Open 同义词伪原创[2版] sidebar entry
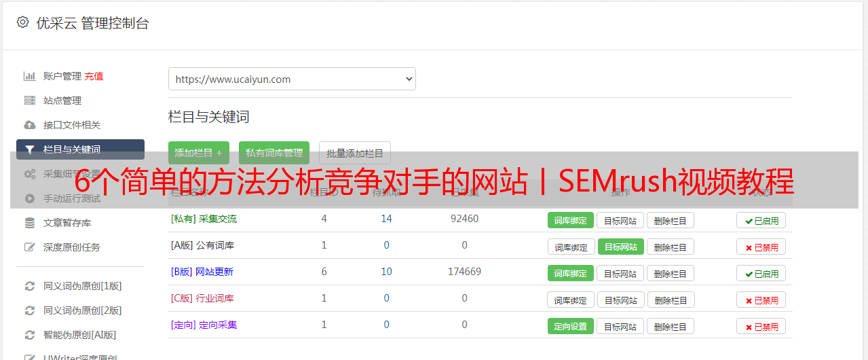Viewport: 868px width, 360px height. [83, 310]
